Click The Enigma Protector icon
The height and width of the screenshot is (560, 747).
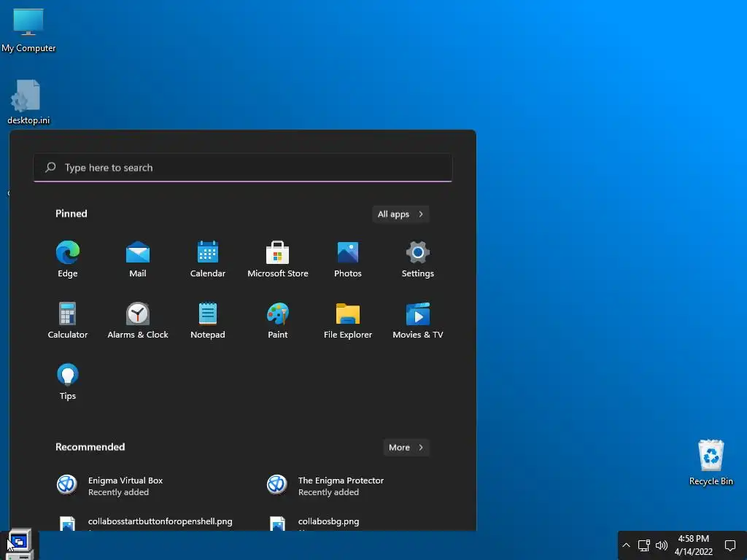tap(276, 485)
